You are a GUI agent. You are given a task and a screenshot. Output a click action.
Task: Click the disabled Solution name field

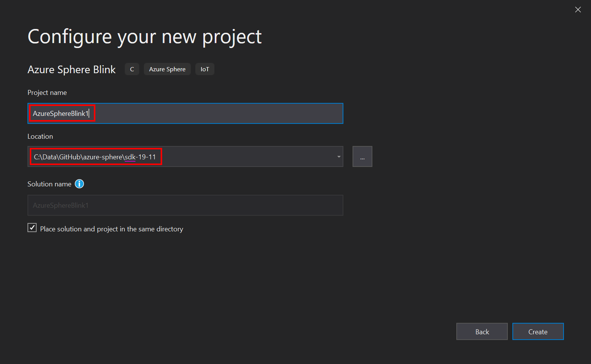(x=185, y=205)
